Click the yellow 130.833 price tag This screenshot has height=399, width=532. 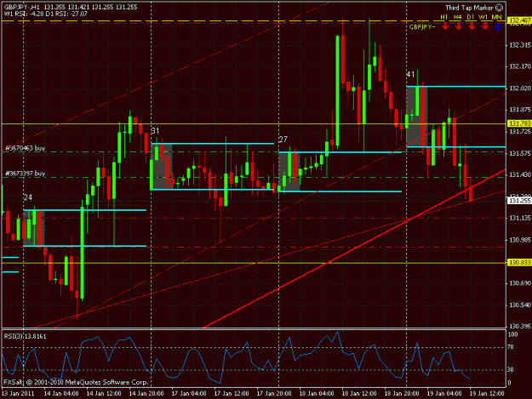click(519, 263)
